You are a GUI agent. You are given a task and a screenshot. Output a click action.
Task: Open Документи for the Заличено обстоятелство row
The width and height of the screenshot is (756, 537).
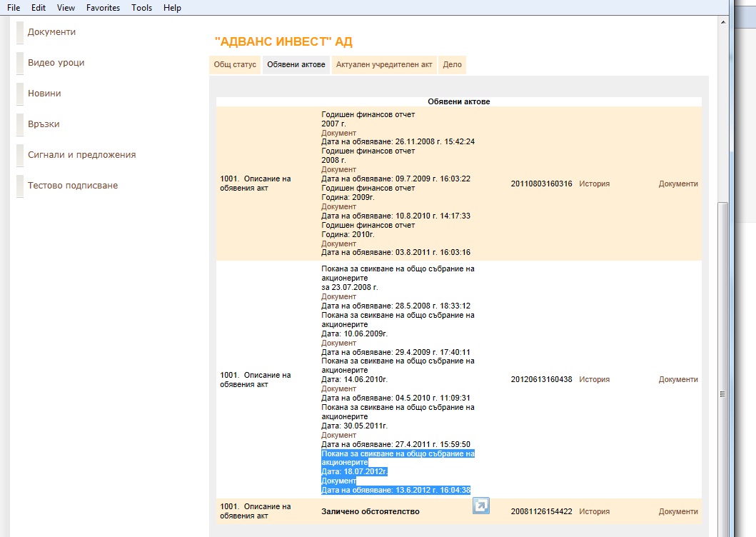click(x=677, y=511)
